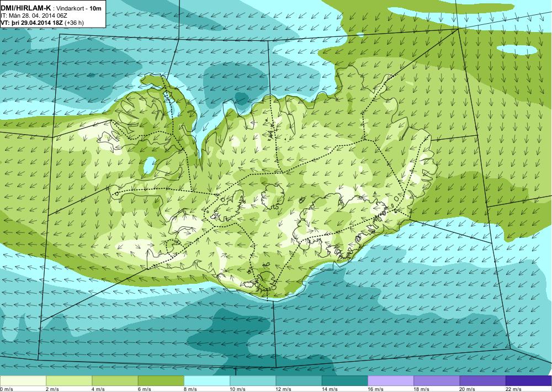Click the "20 m/s" legend label

468,389
